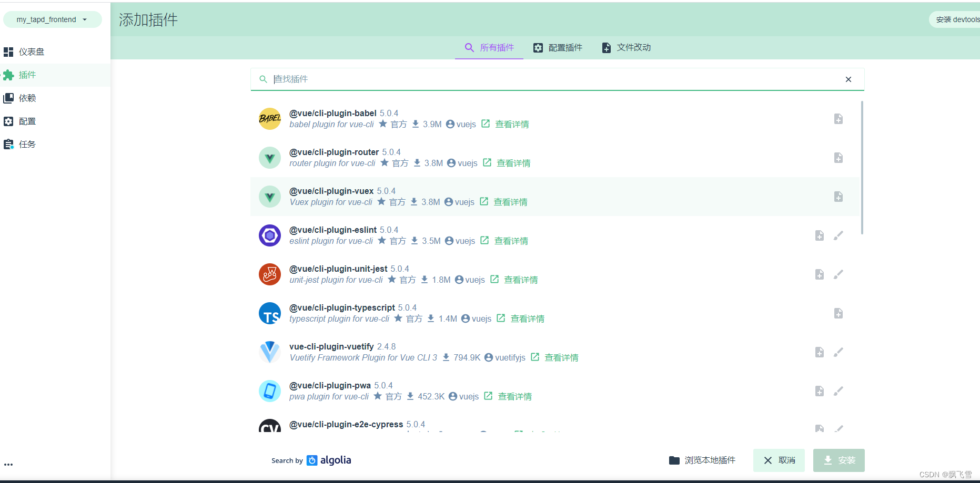Click the pencil icon for @vue/cli-plugin-eslint

tap(839, 235)
